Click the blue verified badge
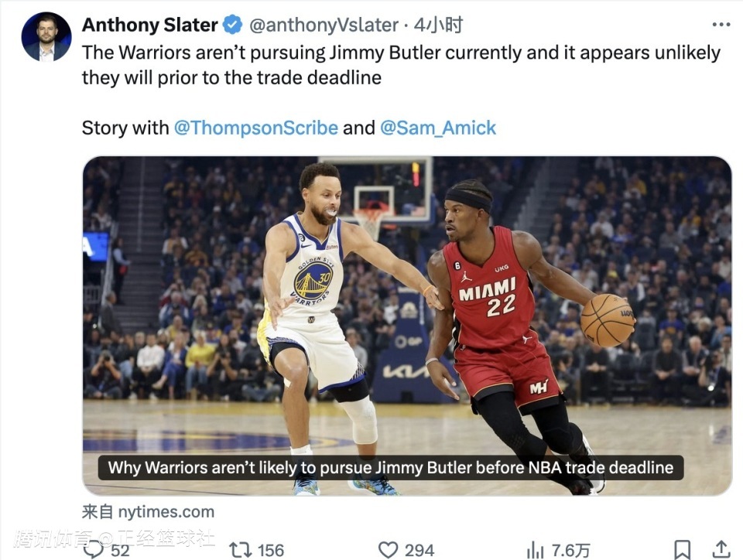 232,25
